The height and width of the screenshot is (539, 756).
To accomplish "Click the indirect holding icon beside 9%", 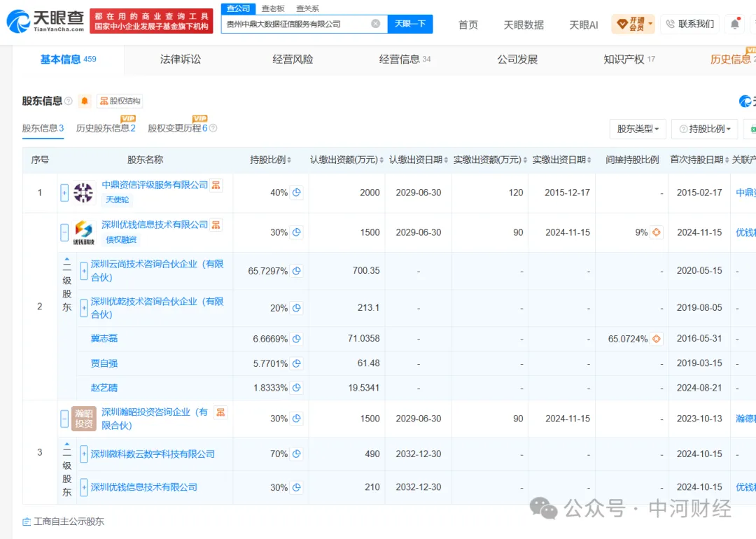I will (656, 232).
